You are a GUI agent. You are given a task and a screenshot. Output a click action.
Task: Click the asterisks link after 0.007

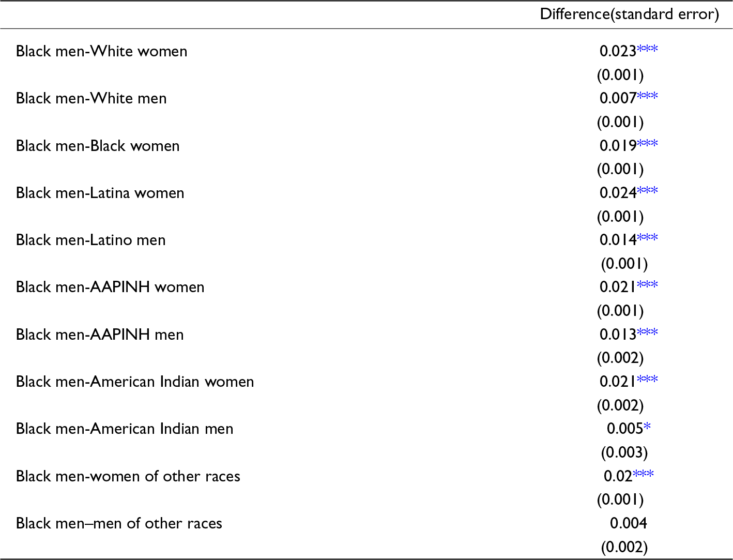click(x=647, y=96)
